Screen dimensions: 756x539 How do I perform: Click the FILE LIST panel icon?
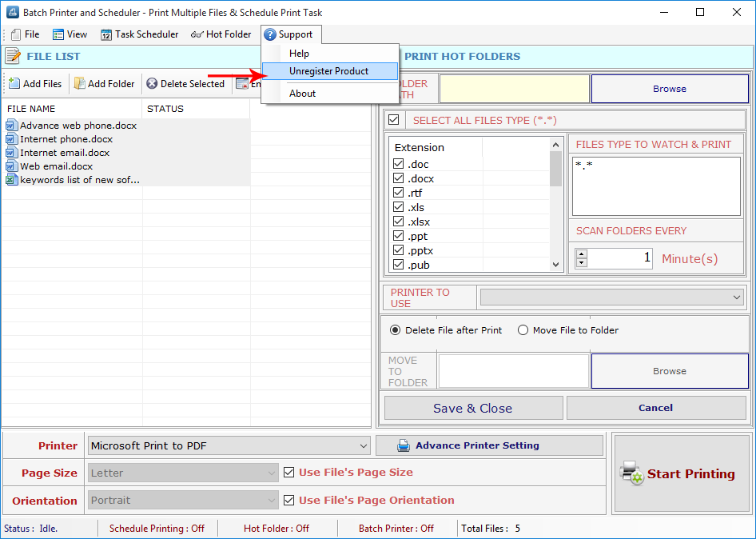(14, 56)
